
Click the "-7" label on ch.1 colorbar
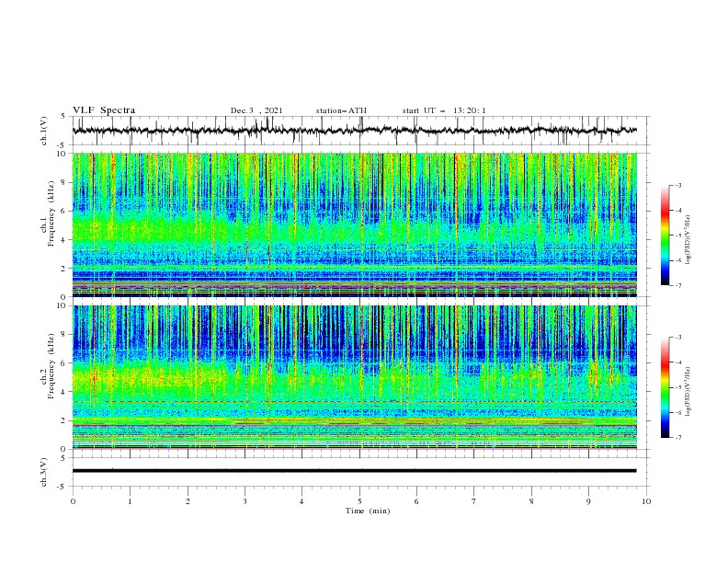click(x=677, y=285)
